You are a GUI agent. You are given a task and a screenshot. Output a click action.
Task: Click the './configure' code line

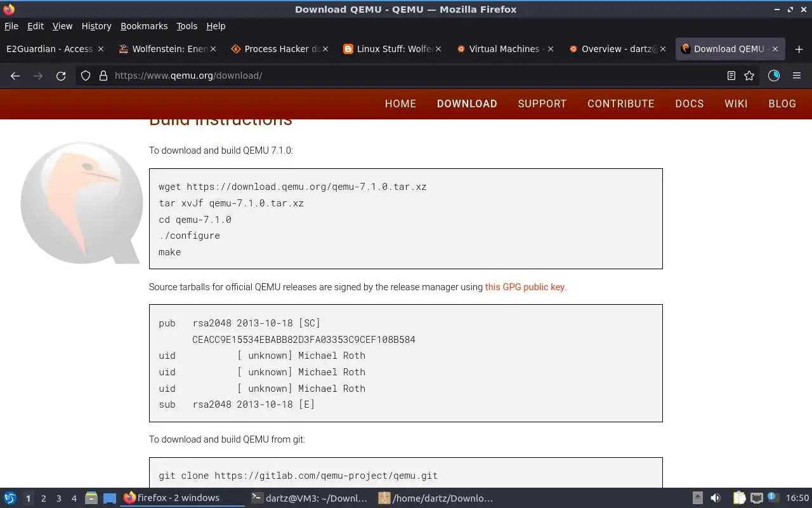click(x=189, y=236)
